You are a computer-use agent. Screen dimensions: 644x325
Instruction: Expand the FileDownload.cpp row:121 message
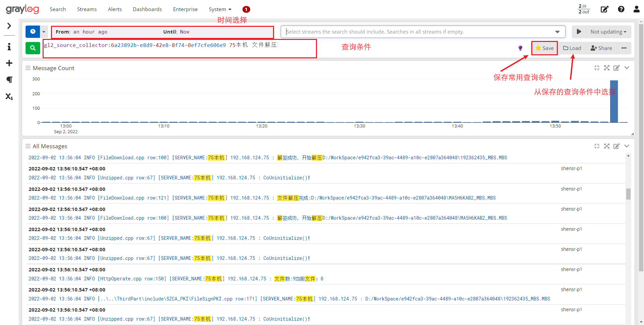262,198
